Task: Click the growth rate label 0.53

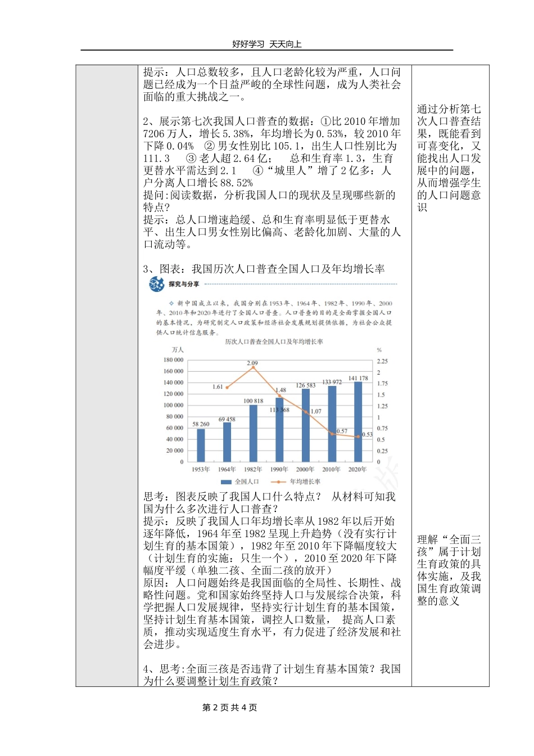Action: [367, 434]
